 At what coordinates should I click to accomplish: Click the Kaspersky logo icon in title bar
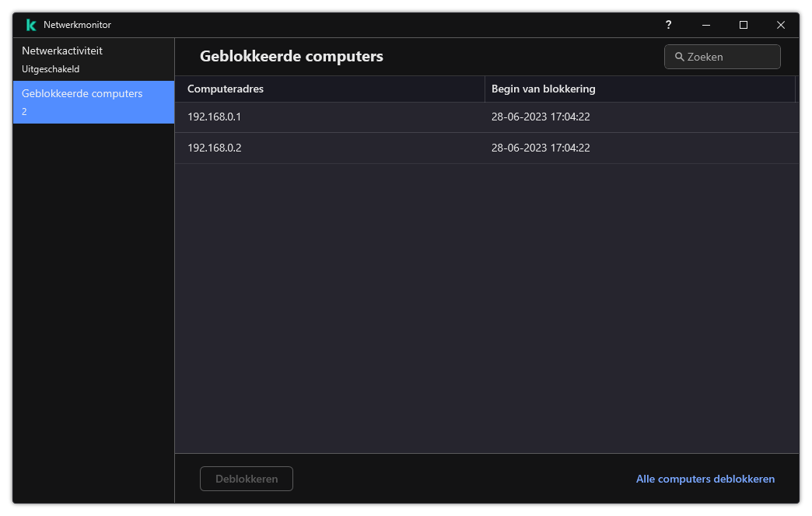tap(30, 24)
